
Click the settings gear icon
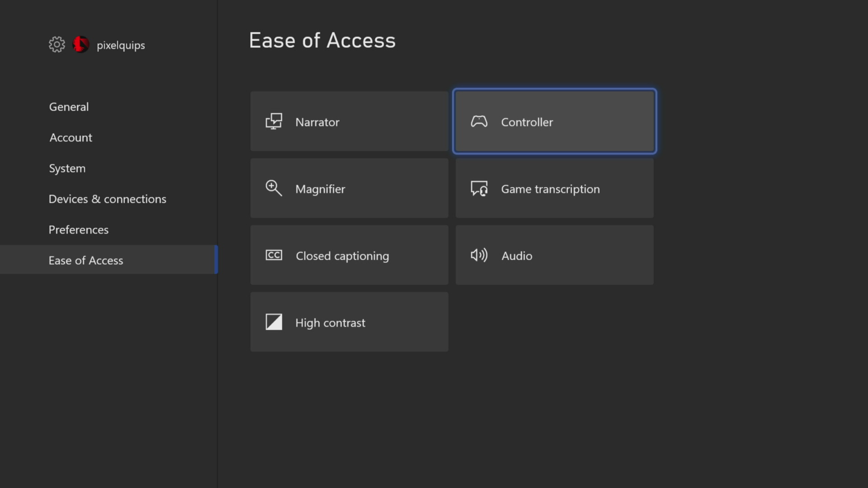(57, 44)
